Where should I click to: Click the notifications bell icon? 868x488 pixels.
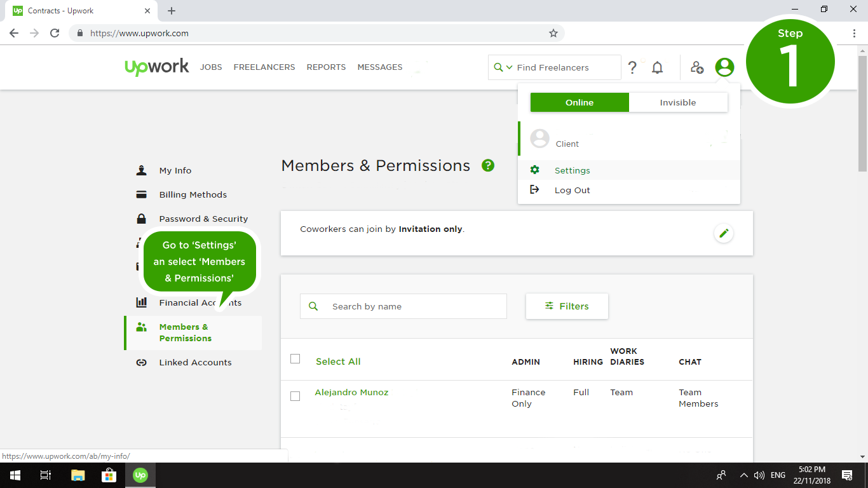[658, 67]
